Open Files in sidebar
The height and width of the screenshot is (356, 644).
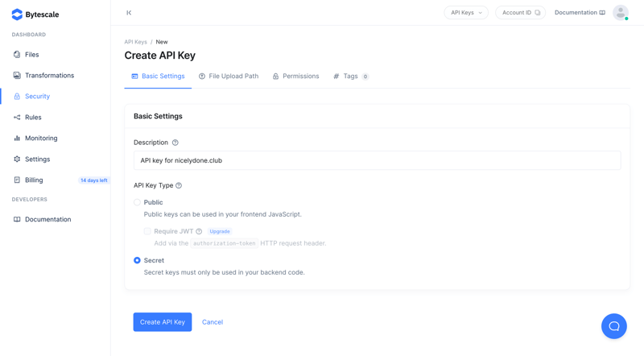[x=31, y=54]
